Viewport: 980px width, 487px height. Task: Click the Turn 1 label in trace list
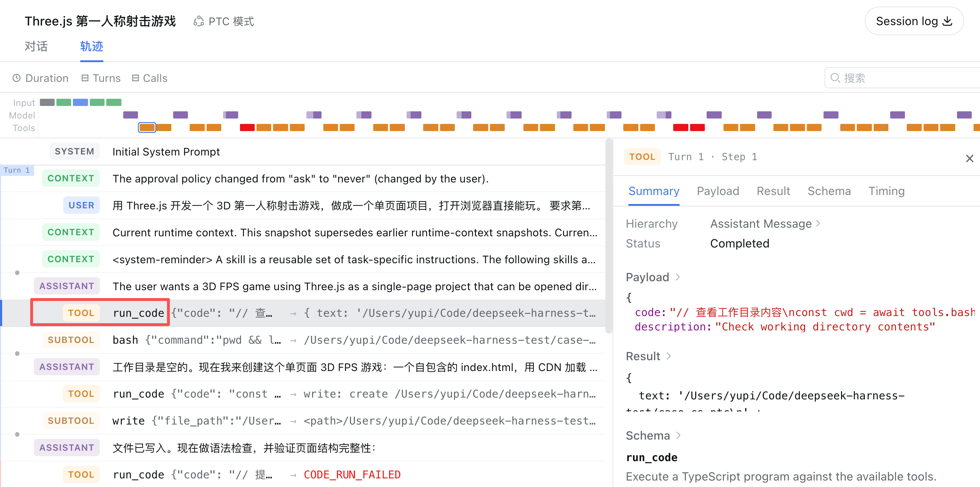pyautogui.click(x=17, y=170)
